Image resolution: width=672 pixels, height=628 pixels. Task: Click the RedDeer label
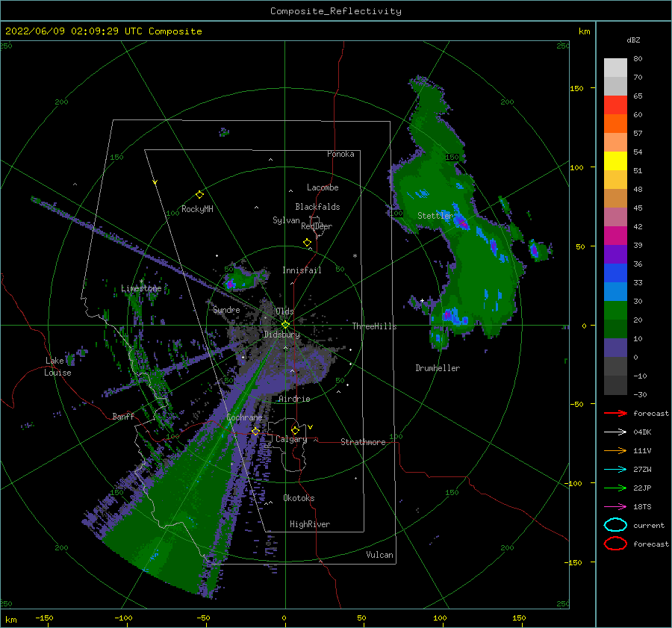point(317,226)
